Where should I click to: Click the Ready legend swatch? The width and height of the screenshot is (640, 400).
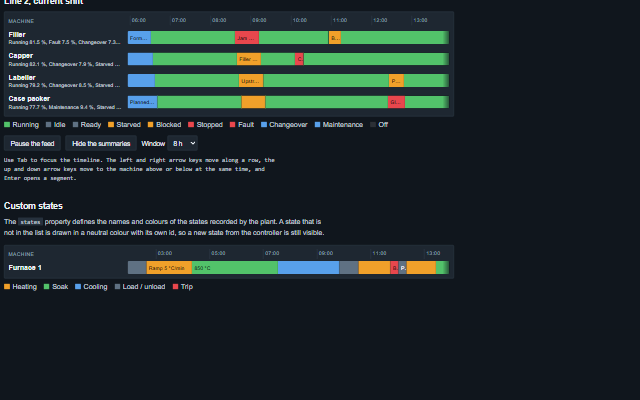click(x=76, y=124)
